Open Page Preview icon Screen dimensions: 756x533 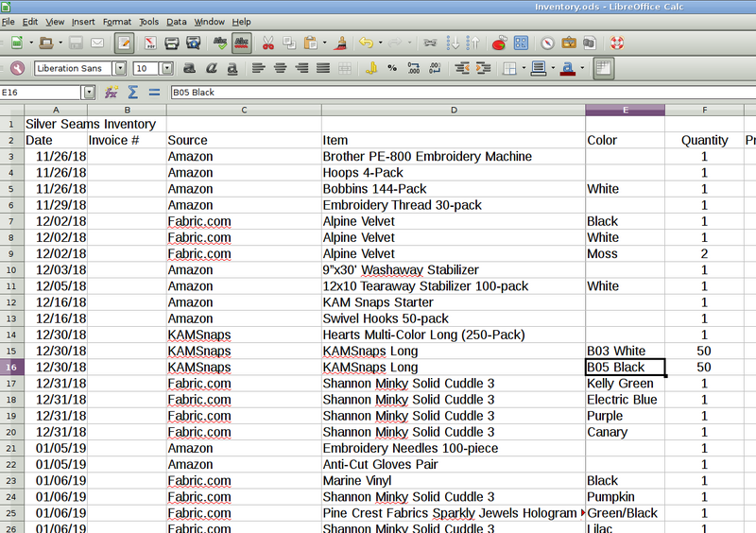point(194,43)
